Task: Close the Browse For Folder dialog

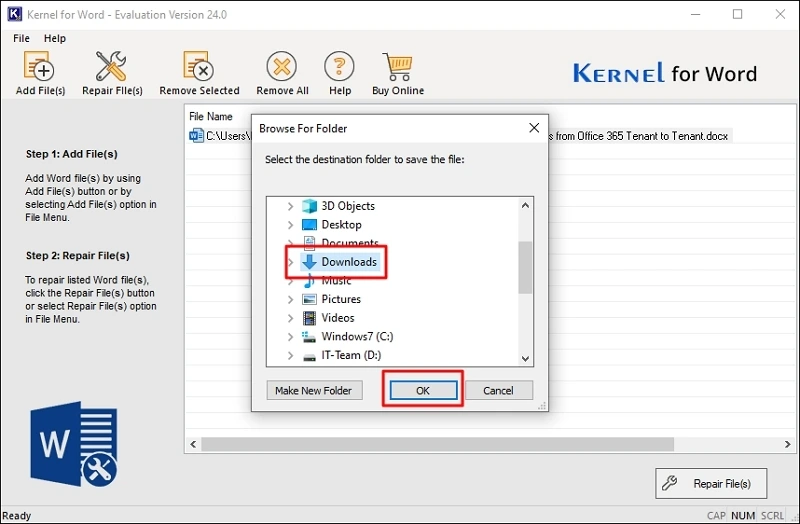Action: click(534, 128)
